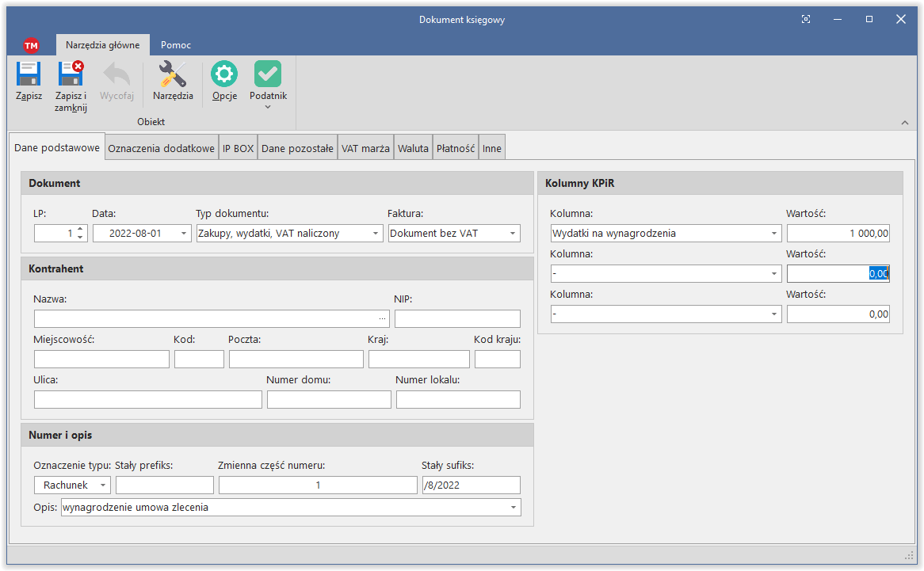924x571 pixels.
Task: Open Opcje gear icon
Action: [224, 75]
